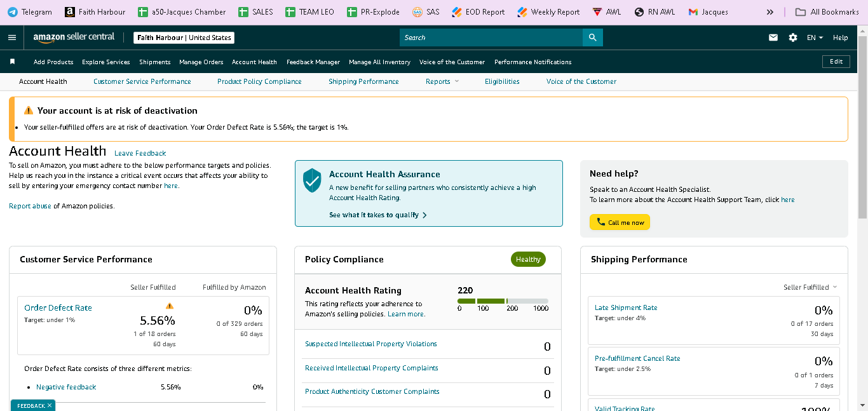The height and width of the screenshot is (411, 868).
Task: Open the All Bookmarks folder
Action: click(x=827, y=12)
